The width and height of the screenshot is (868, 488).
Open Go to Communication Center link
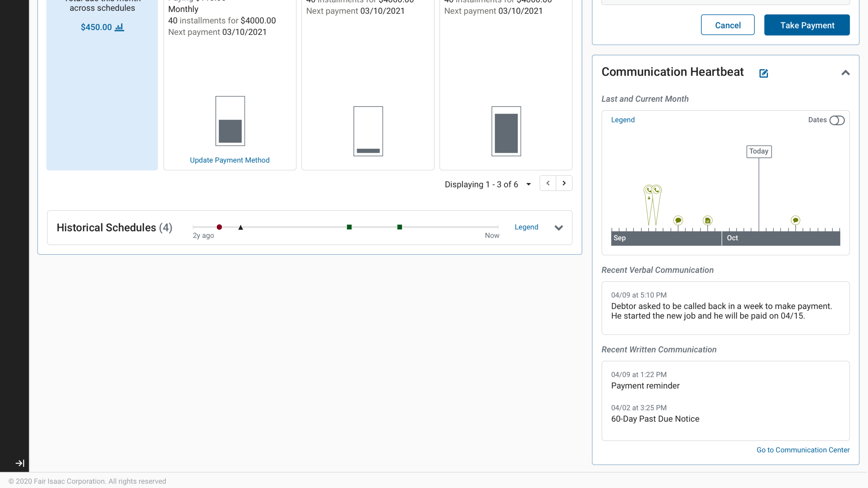[x=803, y=450]
